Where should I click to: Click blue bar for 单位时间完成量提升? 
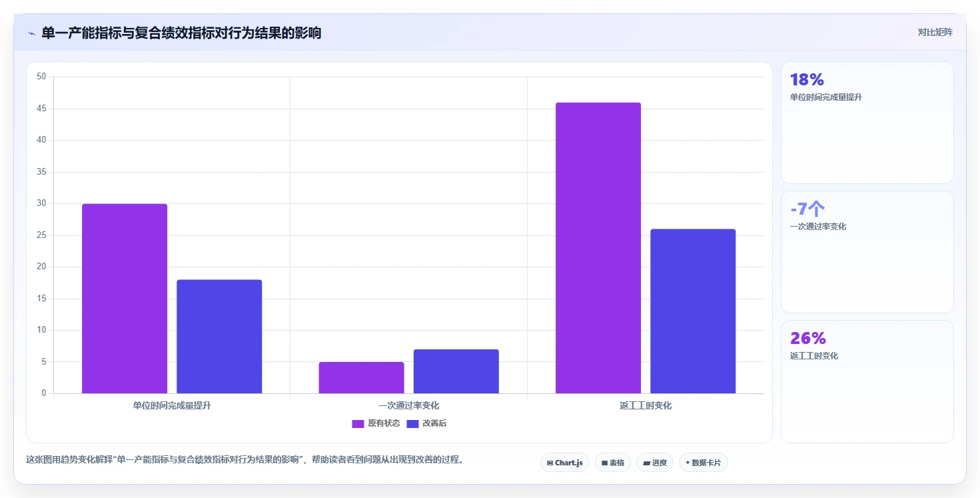[219, 337]
